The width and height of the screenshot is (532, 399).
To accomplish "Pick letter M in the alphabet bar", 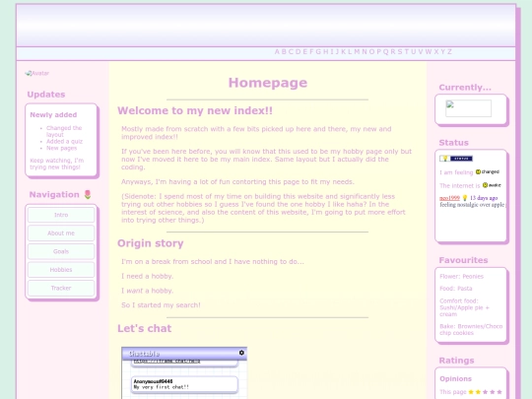I will (x=357, y=51).
